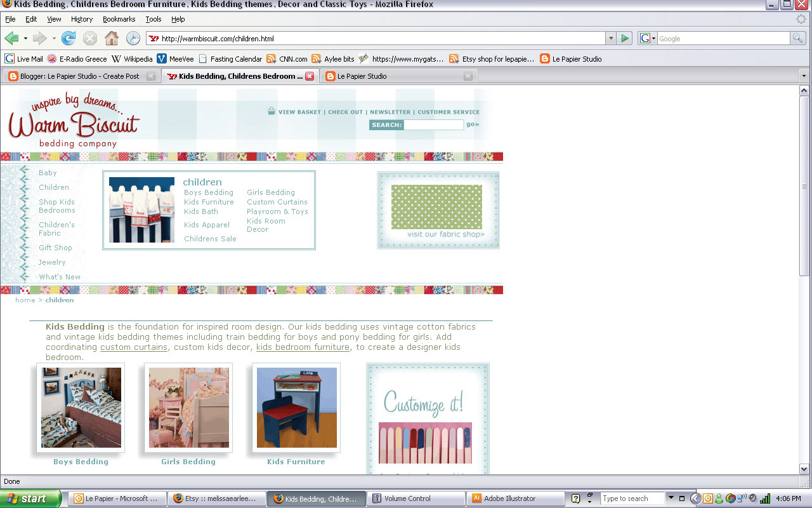Click Newsletter link
Screen dimensions: 812x508
(x=390, y=112)
